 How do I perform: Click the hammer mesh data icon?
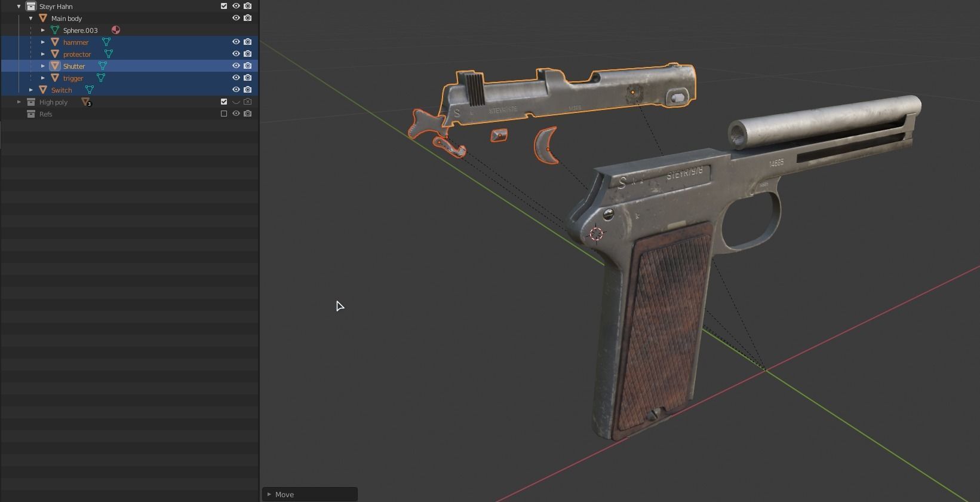(x=106, y=42)
